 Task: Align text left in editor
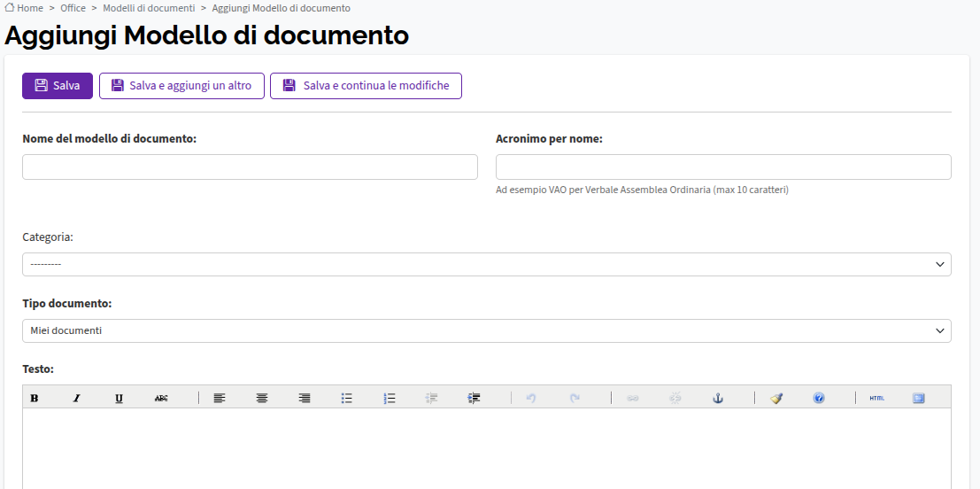(x=220, y=398)
